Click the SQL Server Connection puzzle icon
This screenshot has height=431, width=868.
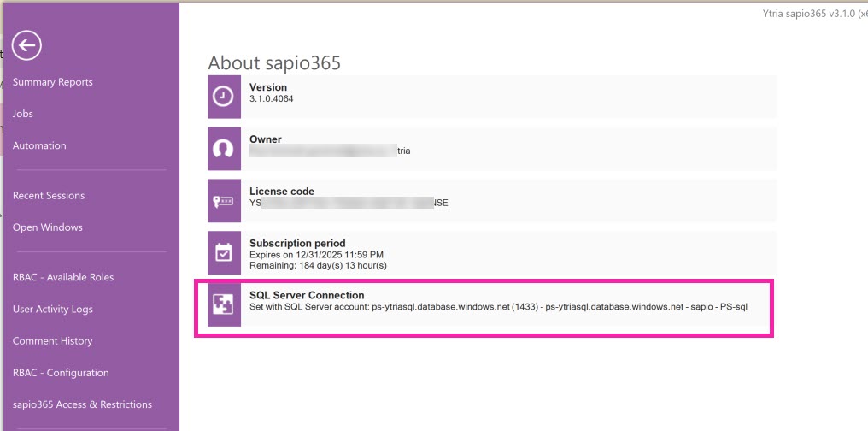(x=223, y=305)
